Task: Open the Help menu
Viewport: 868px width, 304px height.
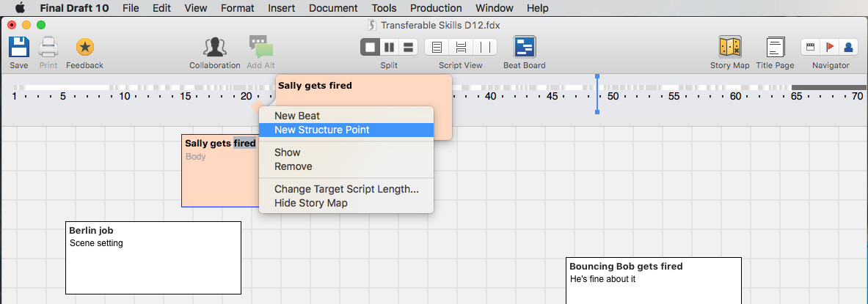Action: pyautogui.click(x=538, y=8)
